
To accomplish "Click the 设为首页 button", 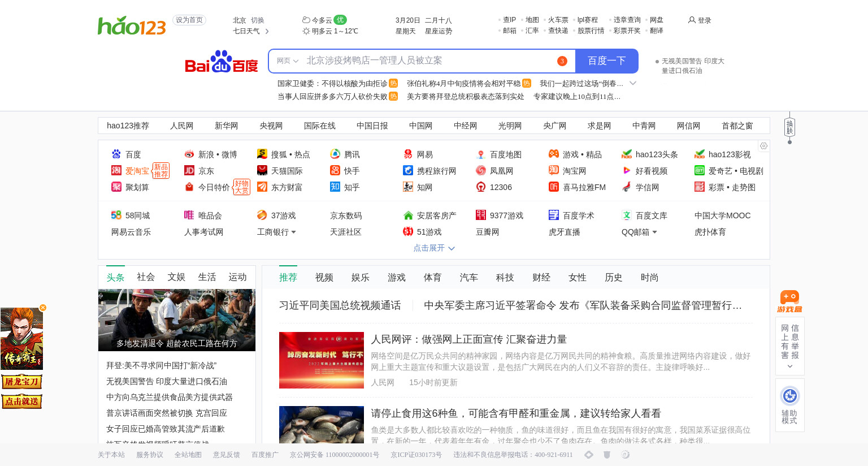I will tap(189, 20).
